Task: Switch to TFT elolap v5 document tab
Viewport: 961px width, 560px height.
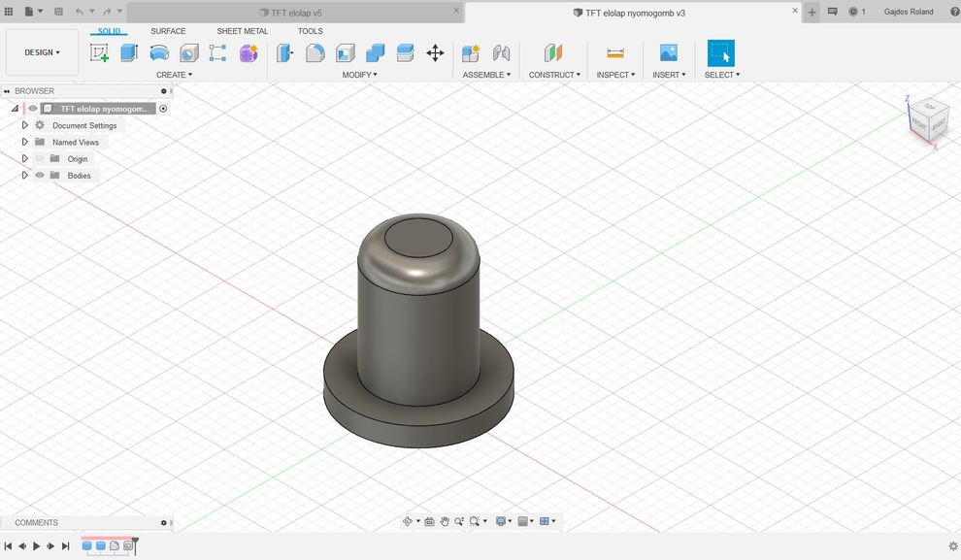Action: coord(295,13)
